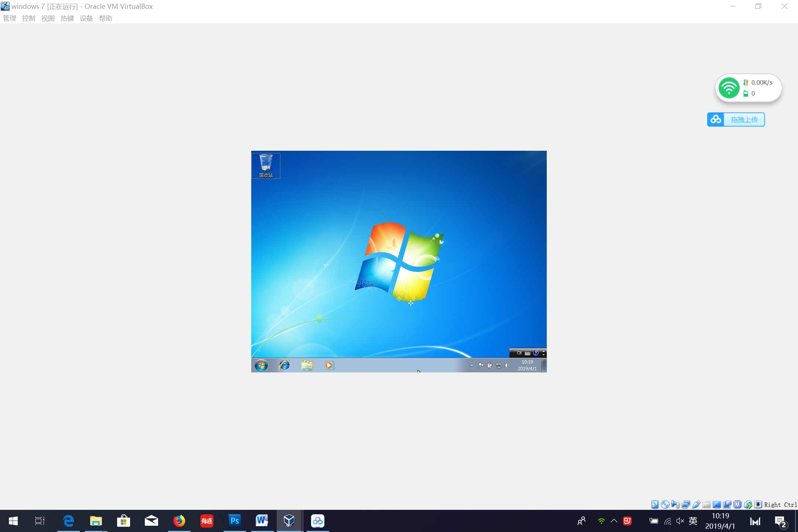Open the 管理 menu in VirtualBox
The width and height of the screenshot is (798, 532).
(x=10, y=18)
